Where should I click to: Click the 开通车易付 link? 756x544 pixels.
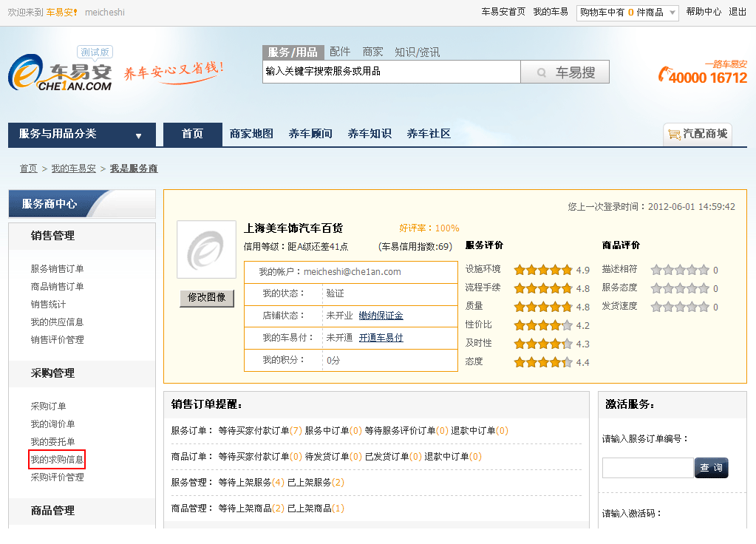tap(381, 338)
